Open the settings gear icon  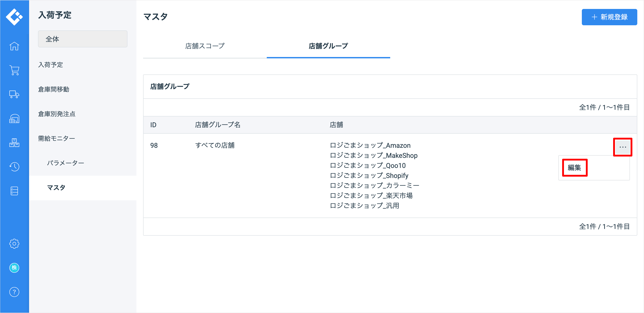coord(14,243)
